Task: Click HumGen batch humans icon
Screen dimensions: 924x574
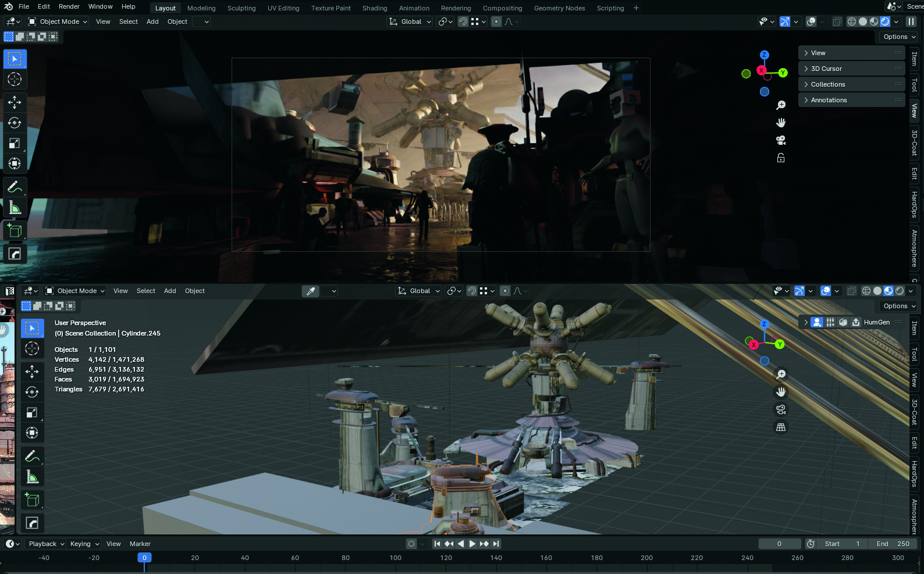Action: 830,322
